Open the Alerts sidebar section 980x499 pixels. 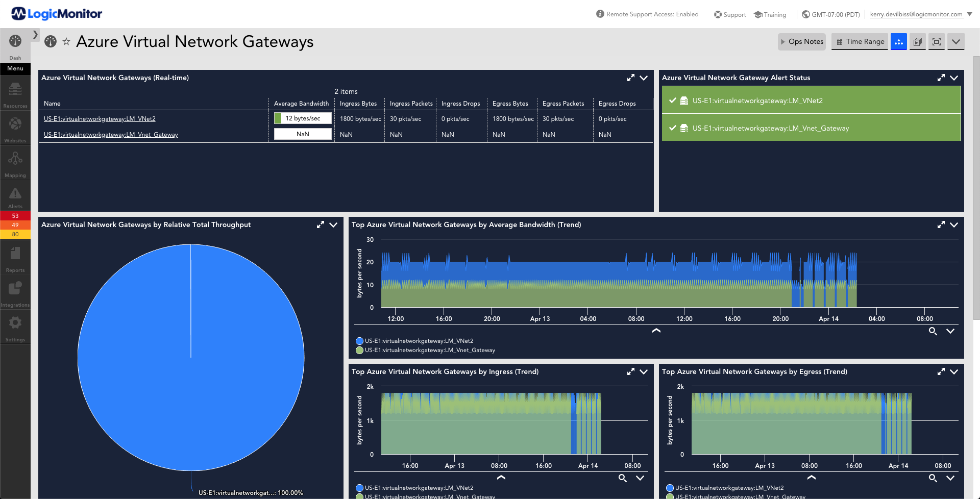(15, 197)
